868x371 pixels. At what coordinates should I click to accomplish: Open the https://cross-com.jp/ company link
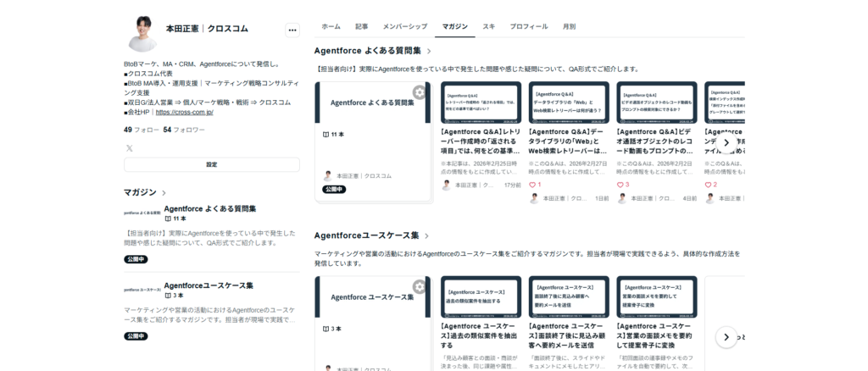tap(184, 112)
